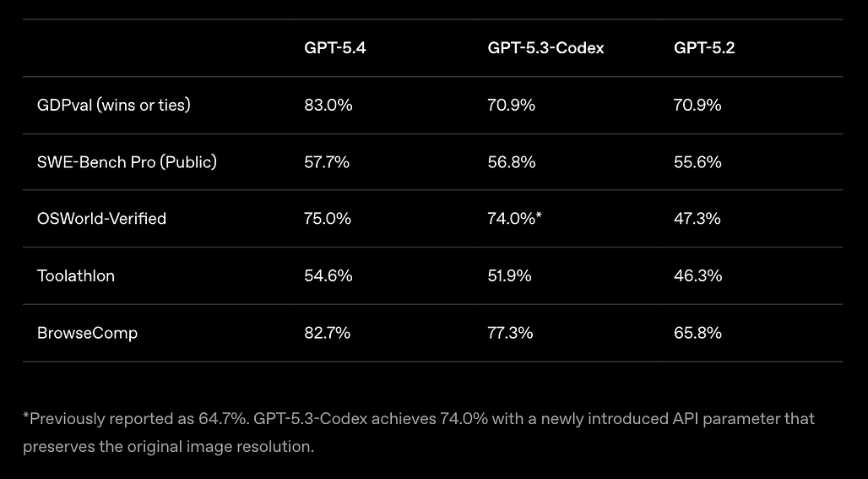Click the GPT-5.2 column header

[704, 48]
